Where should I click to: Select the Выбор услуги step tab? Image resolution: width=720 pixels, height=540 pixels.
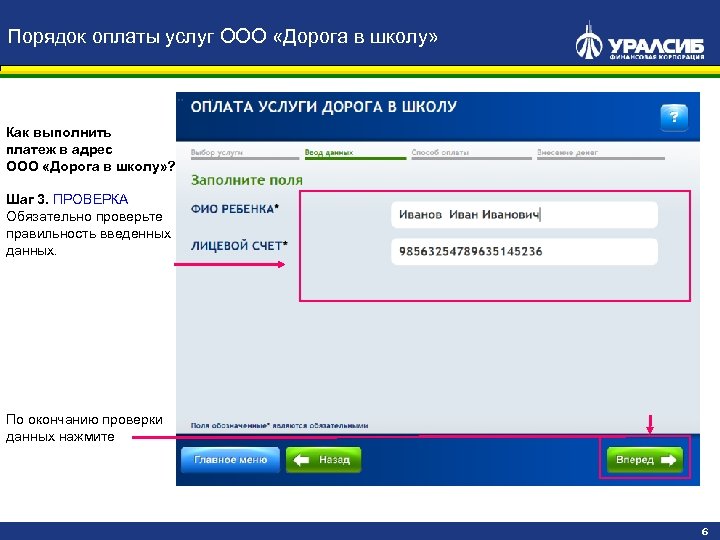tap(244, 153)
